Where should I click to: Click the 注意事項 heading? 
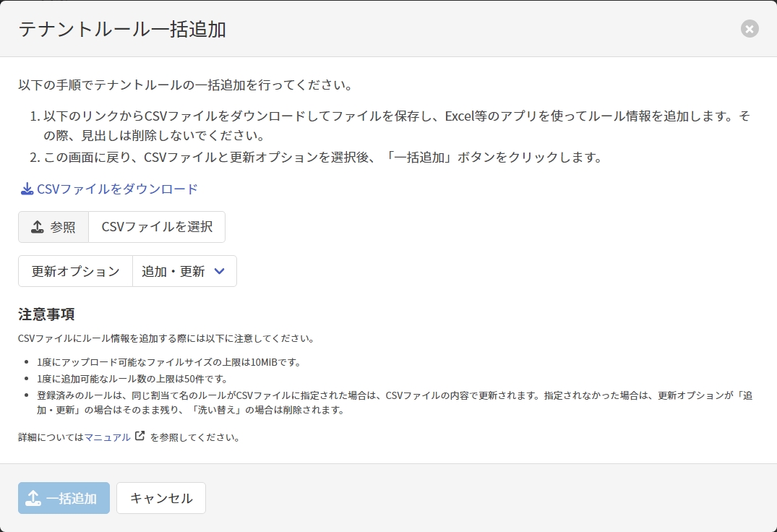click(46, 314)
